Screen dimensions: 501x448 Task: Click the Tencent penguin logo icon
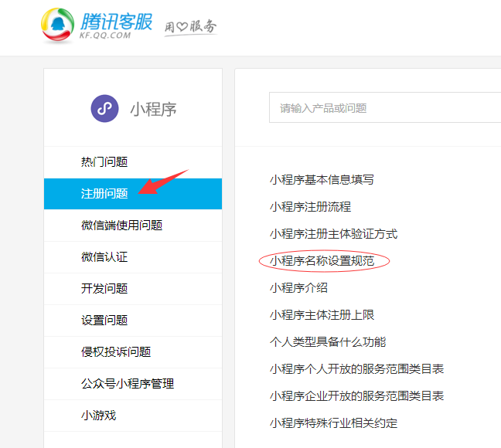[57, 25]
